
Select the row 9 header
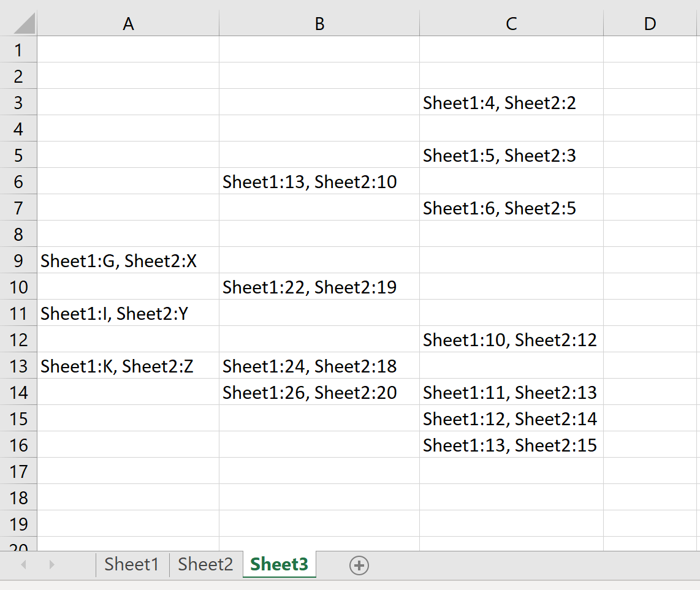pyautogui.click(x=18, y=261)
